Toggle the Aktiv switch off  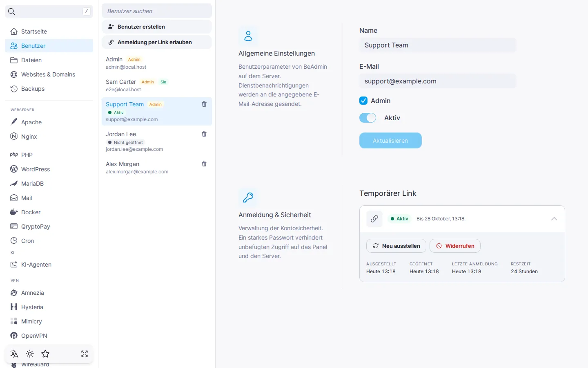(367, 118)
